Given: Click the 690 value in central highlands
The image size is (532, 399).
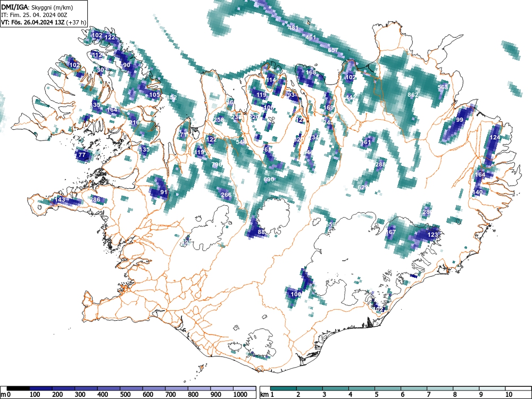Looking at the screenshot, I should click(x=269, y=179).
